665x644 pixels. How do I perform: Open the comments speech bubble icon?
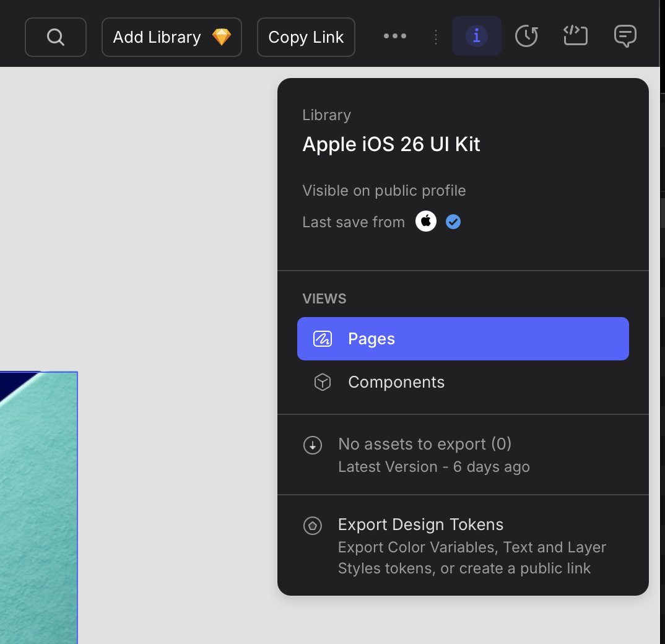(625, 36)
